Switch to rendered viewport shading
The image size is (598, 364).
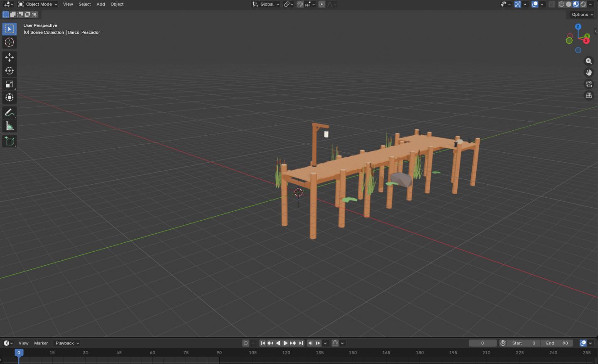[x=583, y=4]
